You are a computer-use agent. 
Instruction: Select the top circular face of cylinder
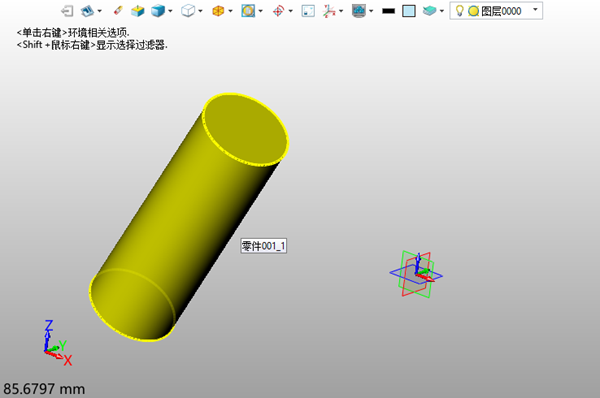click(x=246, y=129)
